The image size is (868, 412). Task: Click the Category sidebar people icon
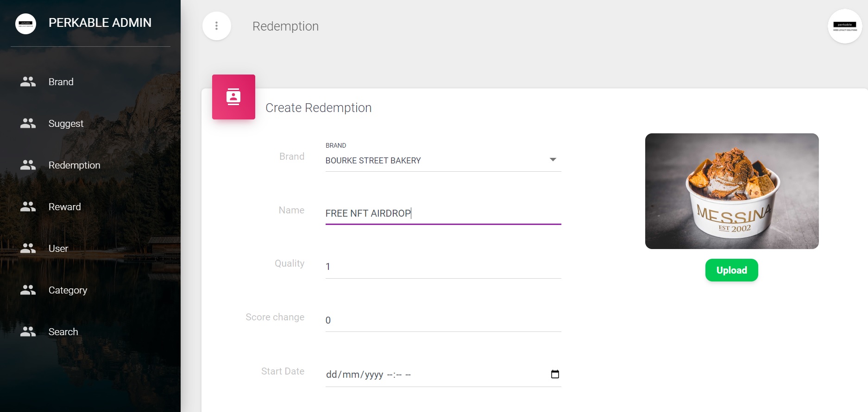click(28, 290)
